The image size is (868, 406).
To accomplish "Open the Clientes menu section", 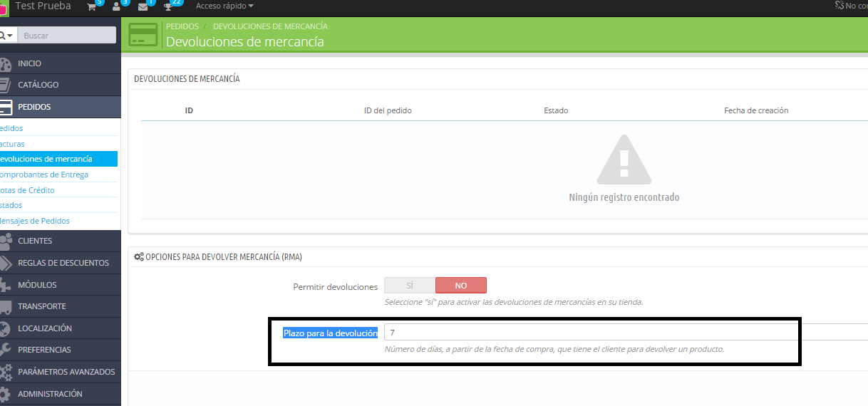I will [35, 241].
